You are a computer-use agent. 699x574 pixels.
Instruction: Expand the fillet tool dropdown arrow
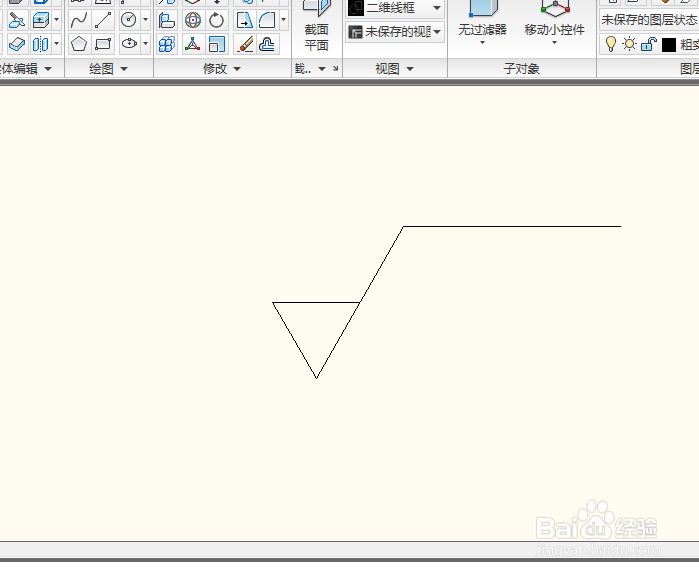283,20
